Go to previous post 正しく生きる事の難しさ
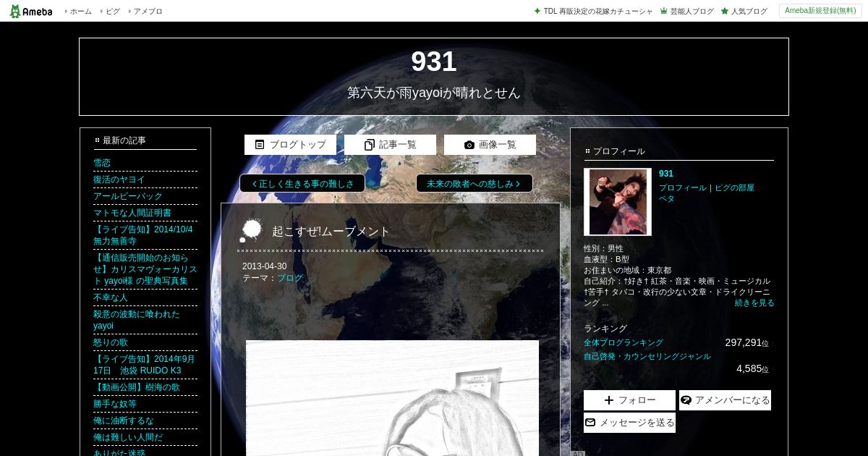868x456 pixels. [x=302, y=183]
